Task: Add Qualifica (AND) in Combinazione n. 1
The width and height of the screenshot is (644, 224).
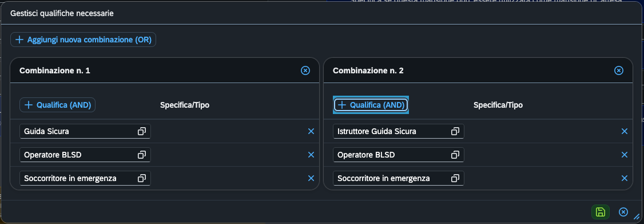Action: 58,105
